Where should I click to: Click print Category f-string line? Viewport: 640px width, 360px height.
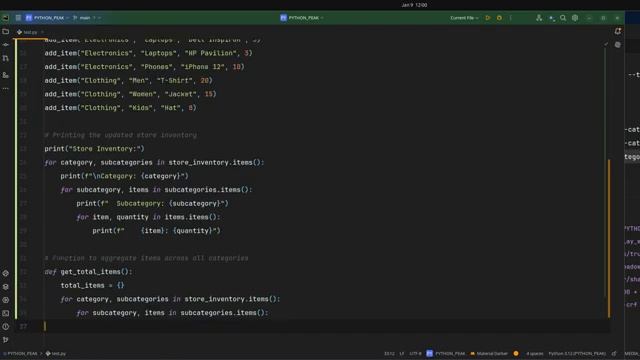tap(124, 176)
